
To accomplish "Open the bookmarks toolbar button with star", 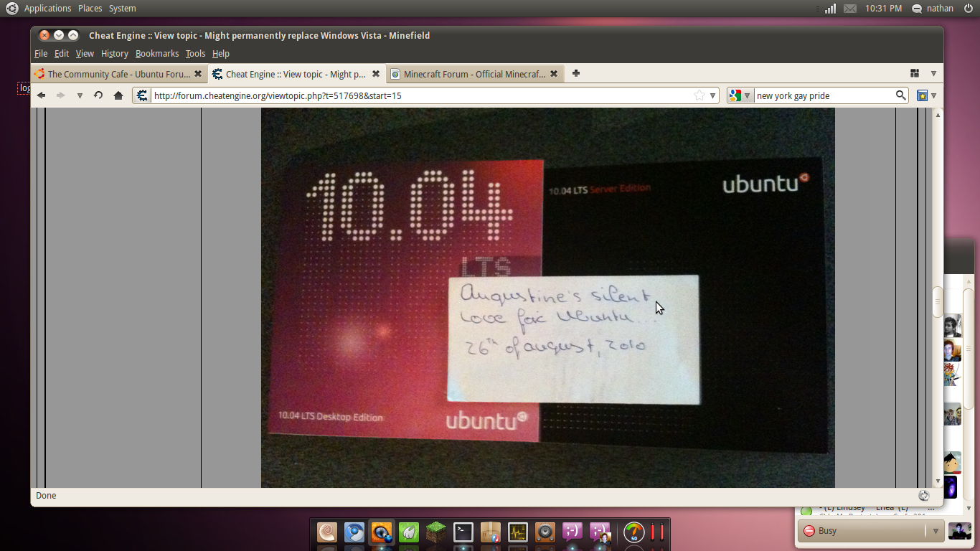I will click(923, 95).
